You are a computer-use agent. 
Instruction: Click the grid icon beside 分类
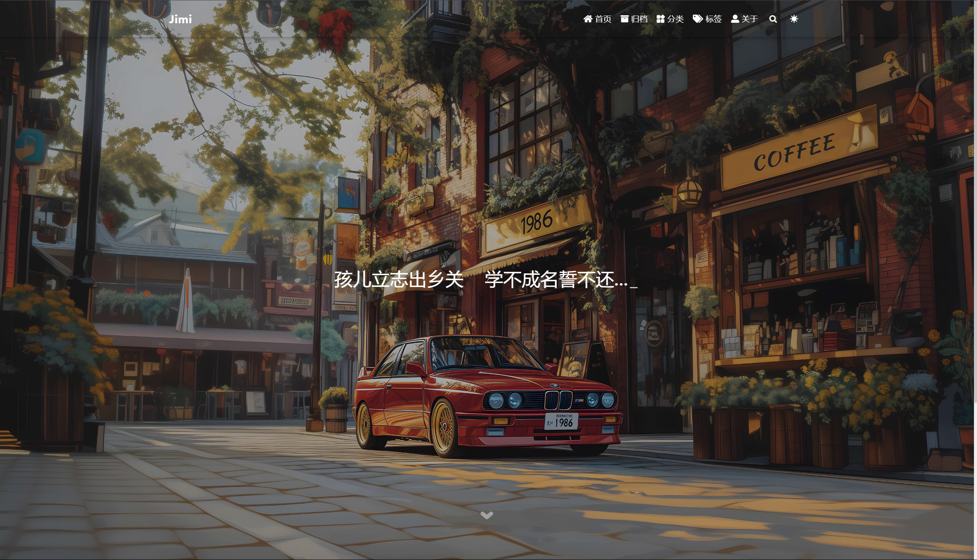(x=661, y=19)
